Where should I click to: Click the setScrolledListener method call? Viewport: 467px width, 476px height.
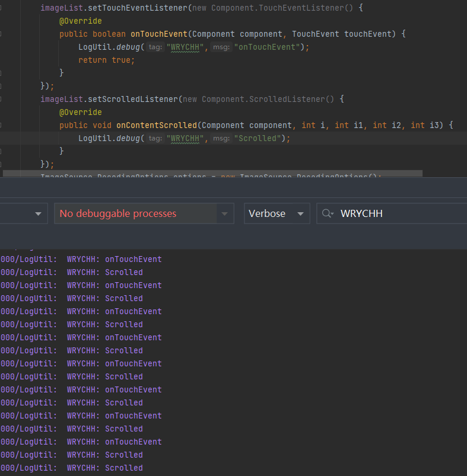133,99
